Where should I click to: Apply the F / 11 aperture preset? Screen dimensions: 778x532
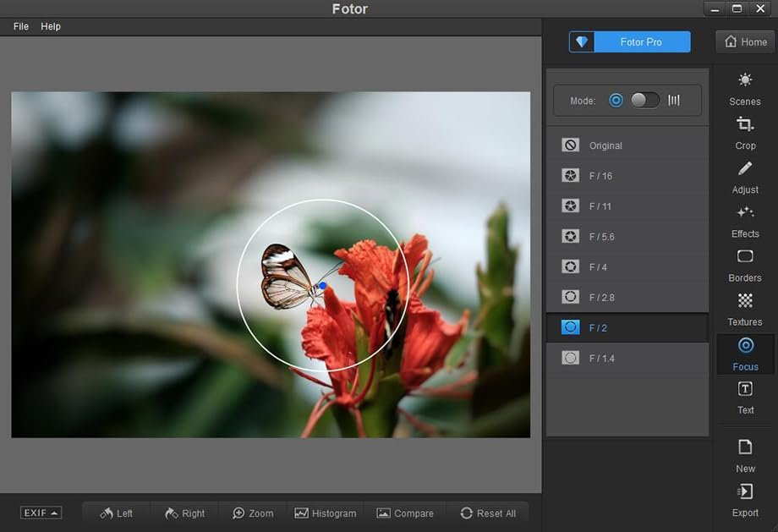[627, 206]
